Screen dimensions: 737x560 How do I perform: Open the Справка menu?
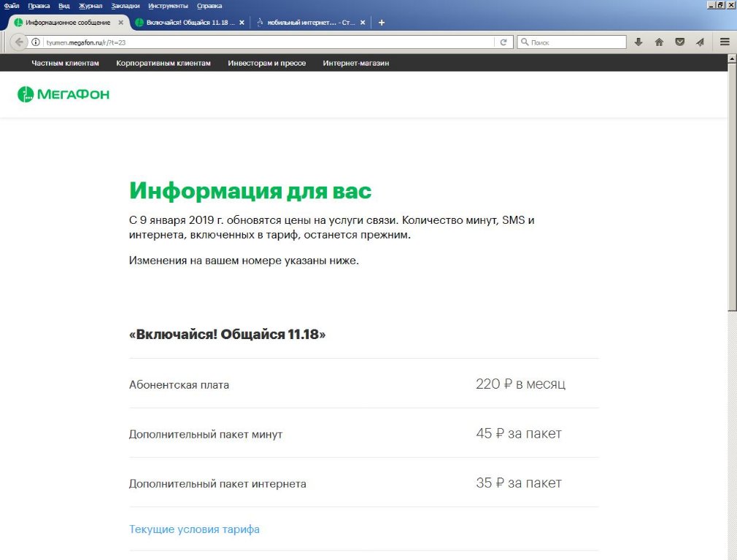pyautogui.click(x=209, y=6)
